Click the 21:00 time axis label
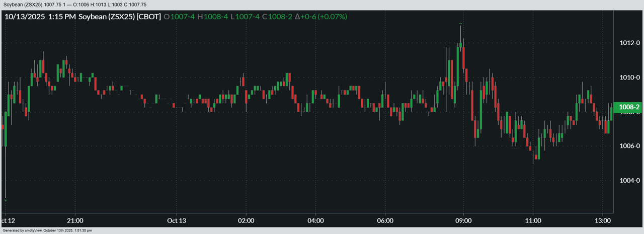This screenshot has height=234, width=644. tap(75, 220)
